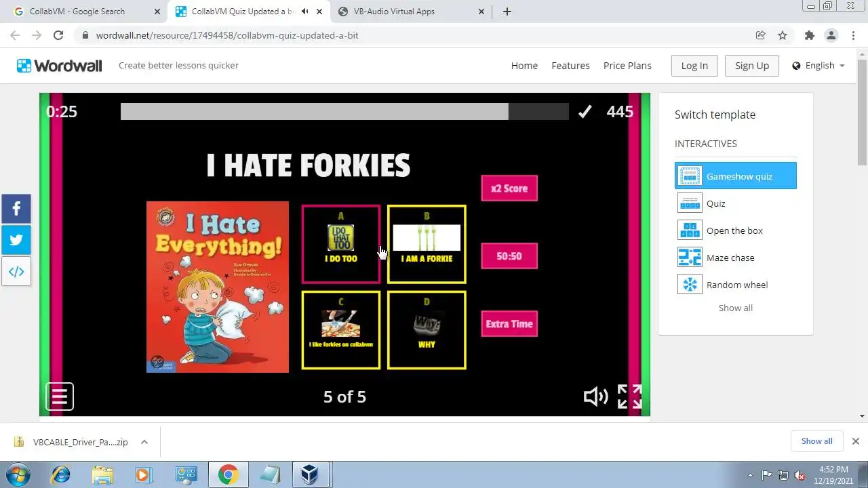Activate the x2 Score bonus
This screenshot has width=868, height=488.
coord(509,188)
